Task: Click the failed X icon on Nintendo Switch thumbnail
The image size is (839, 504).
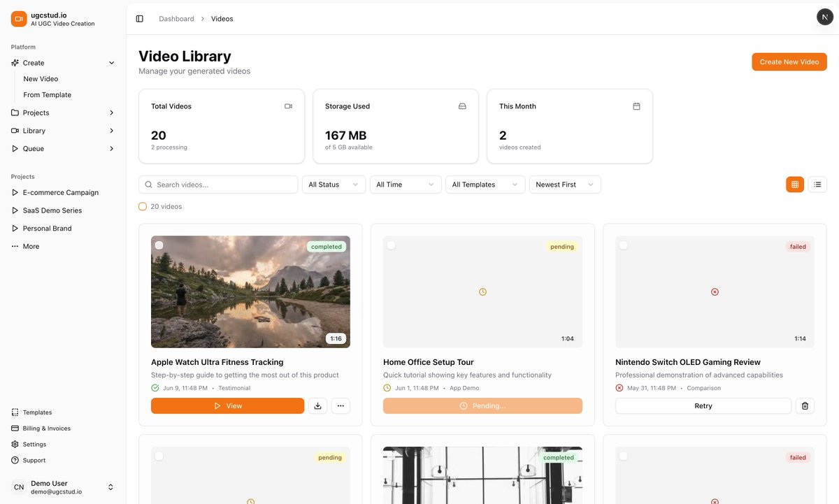Action: (x=715, y=291)
